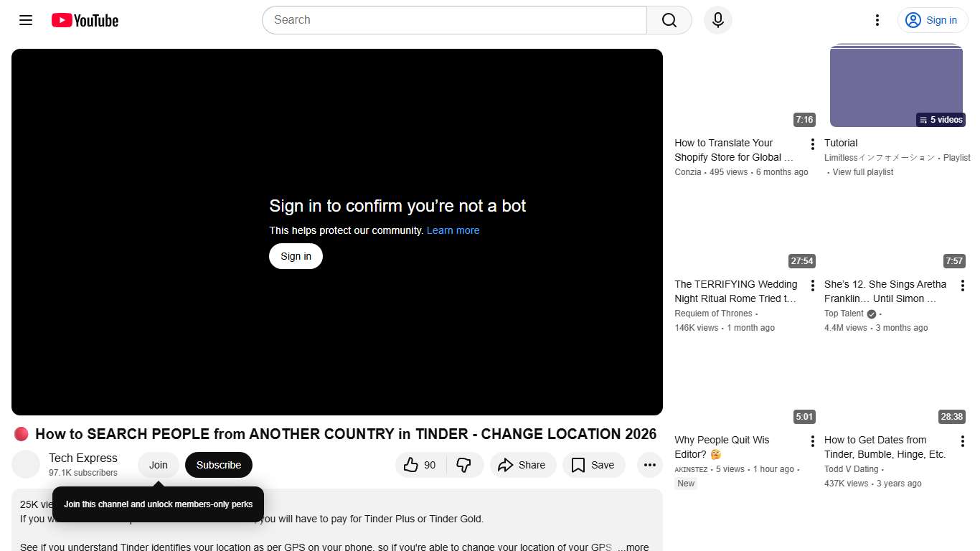
Task: Click the Join button for Tech Express
Action: click(158, 465)
